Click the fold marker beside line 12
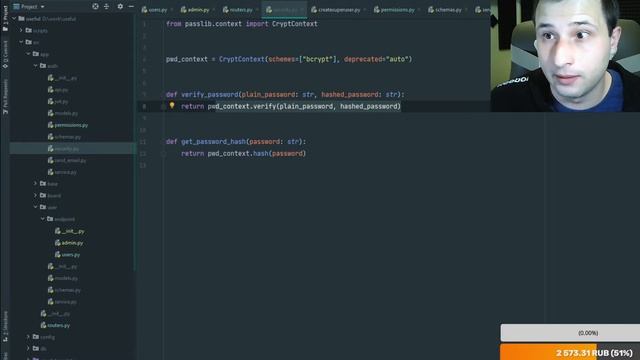This screenshot has width=640, height=360. (x=163, y=154)
